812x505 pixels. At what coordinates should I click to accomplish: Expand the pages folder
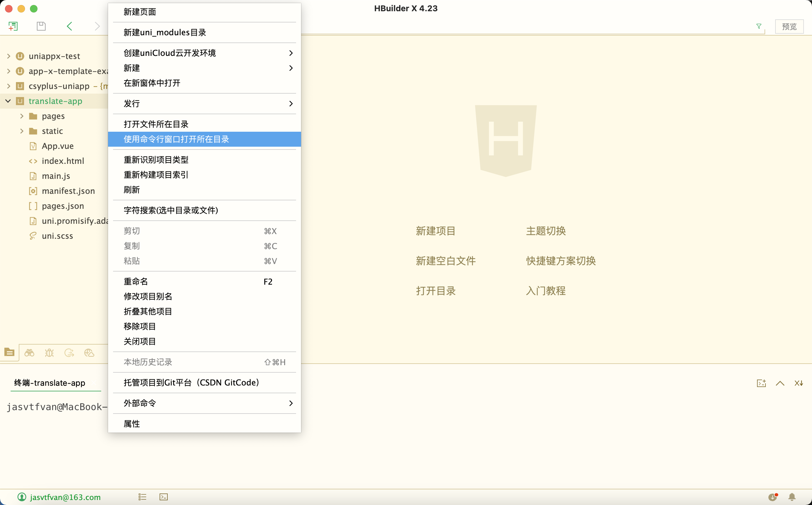22,116
